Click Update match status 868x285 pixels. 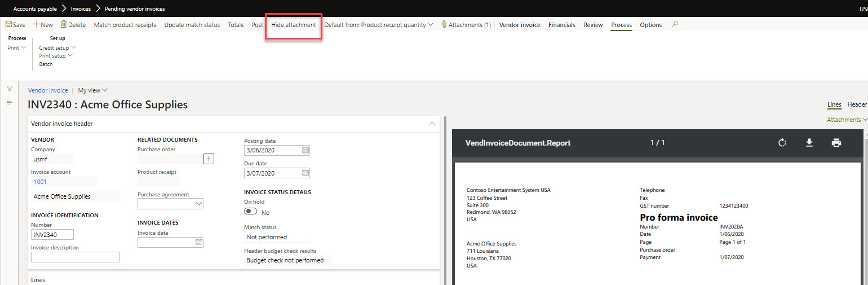coord(192,25)
